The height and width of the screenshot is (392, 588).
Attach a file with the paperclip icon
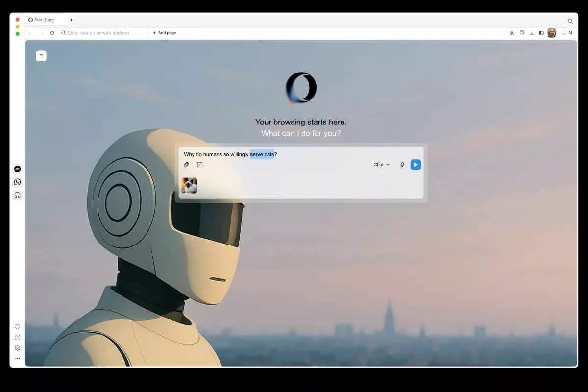coord(187,164)
